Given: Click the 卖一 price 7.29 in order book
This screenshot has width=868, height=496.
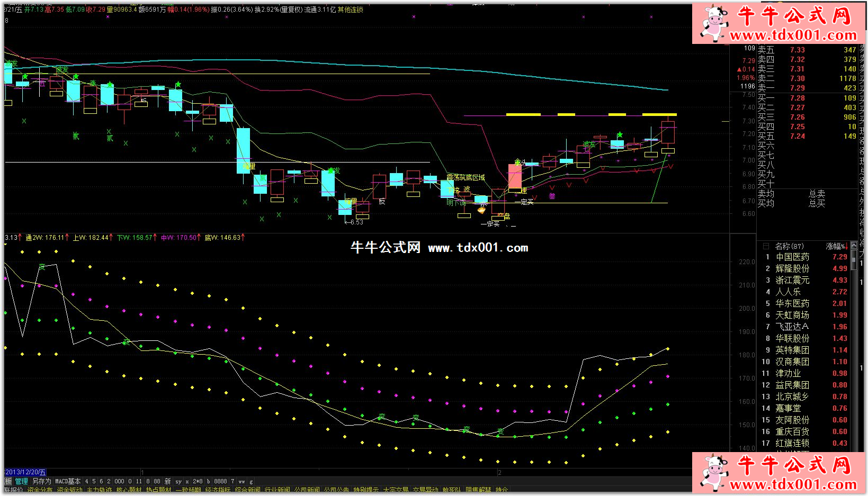Looking at the screenshot, I should 797,88.
